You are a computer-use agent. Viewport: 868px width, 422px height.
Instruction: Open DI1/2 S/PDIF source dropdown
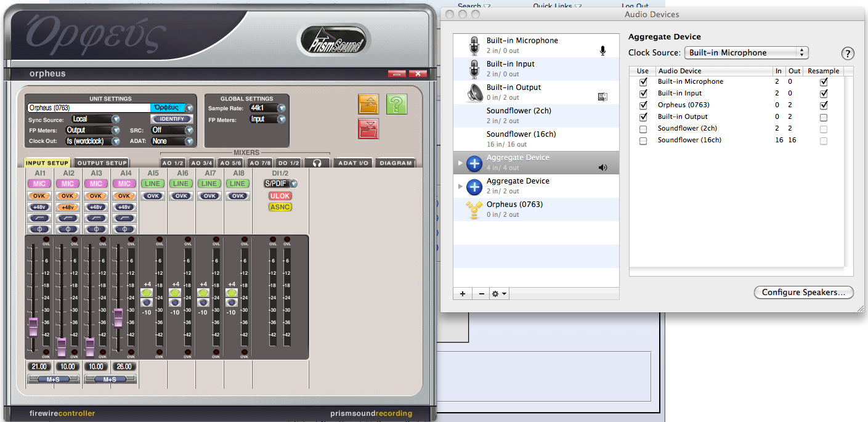280,184
